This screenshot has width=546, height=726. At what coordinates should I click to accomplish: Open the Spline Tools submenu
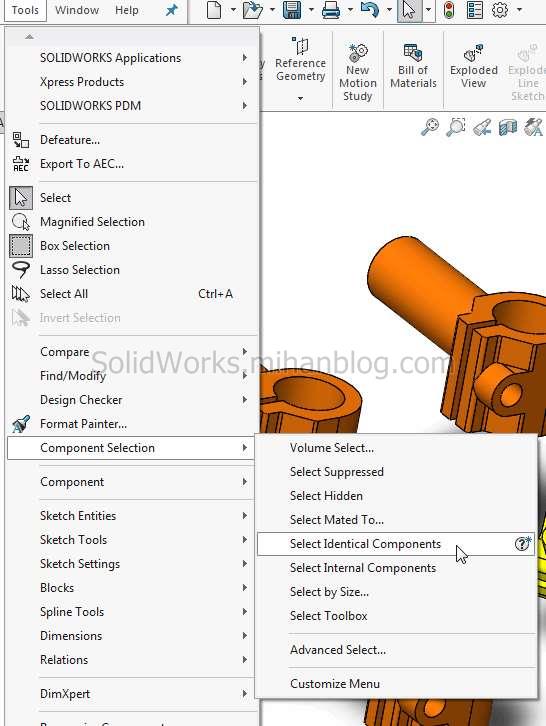tap(132, 612)
